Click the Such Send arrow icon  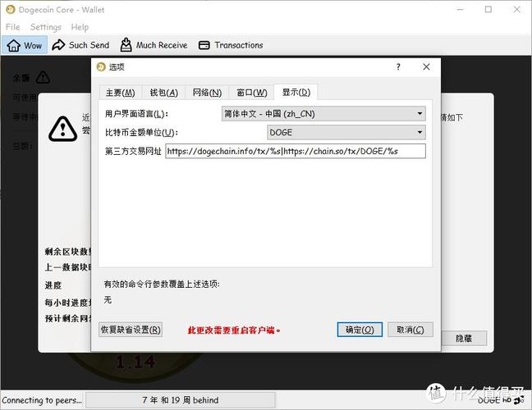pyautogui.click(x=58, y=45)
